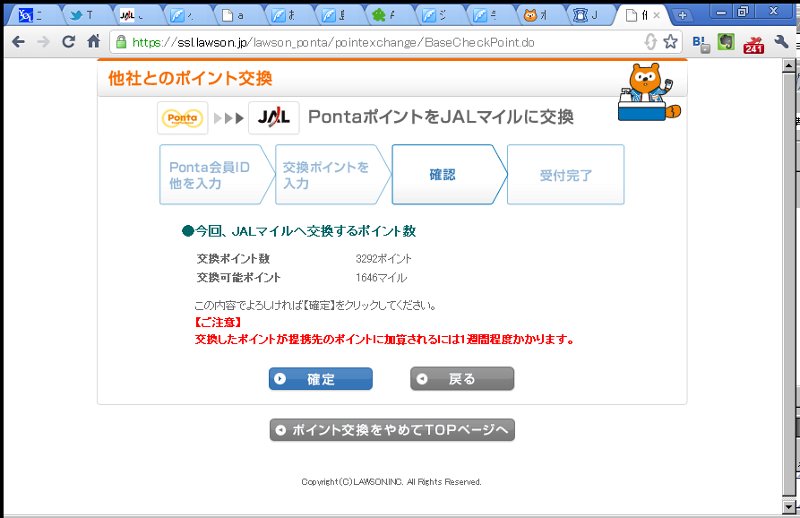Click the 受付完了 step box
This screenshot has height=518, width=800.
[565, 175]
